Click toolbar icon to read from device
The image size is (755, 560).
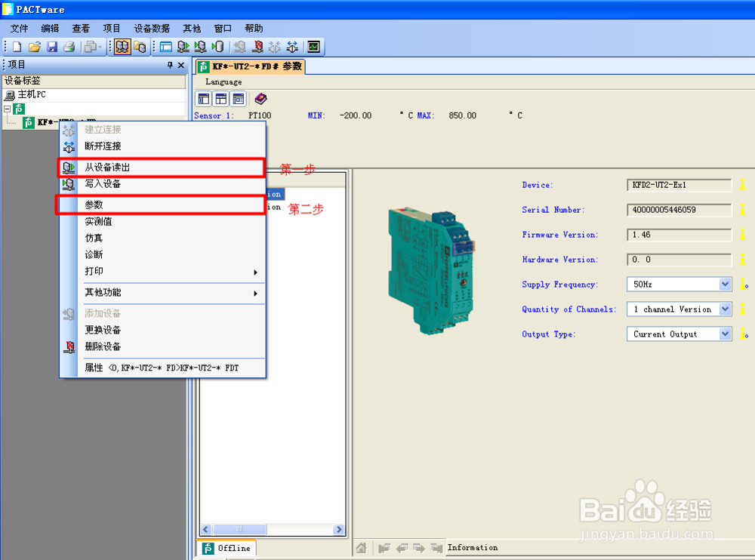[183, 47]
